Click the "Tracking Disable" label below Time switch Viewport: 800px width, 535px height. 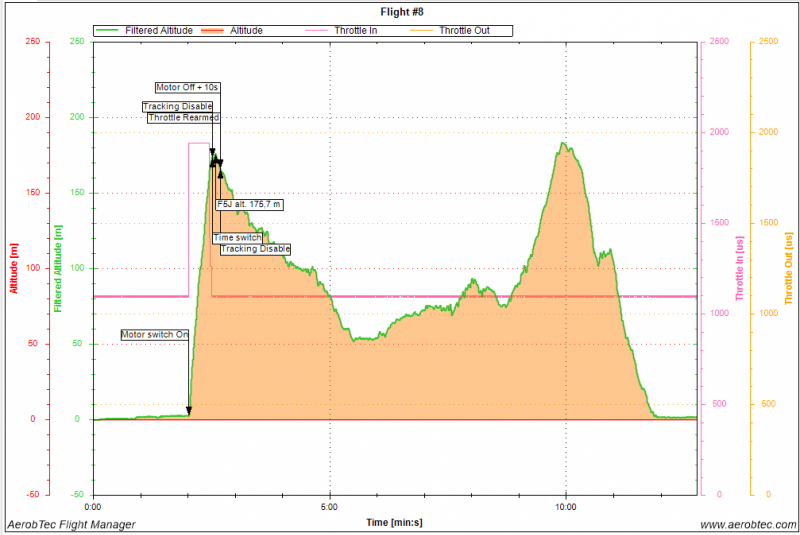click(255, 248)
